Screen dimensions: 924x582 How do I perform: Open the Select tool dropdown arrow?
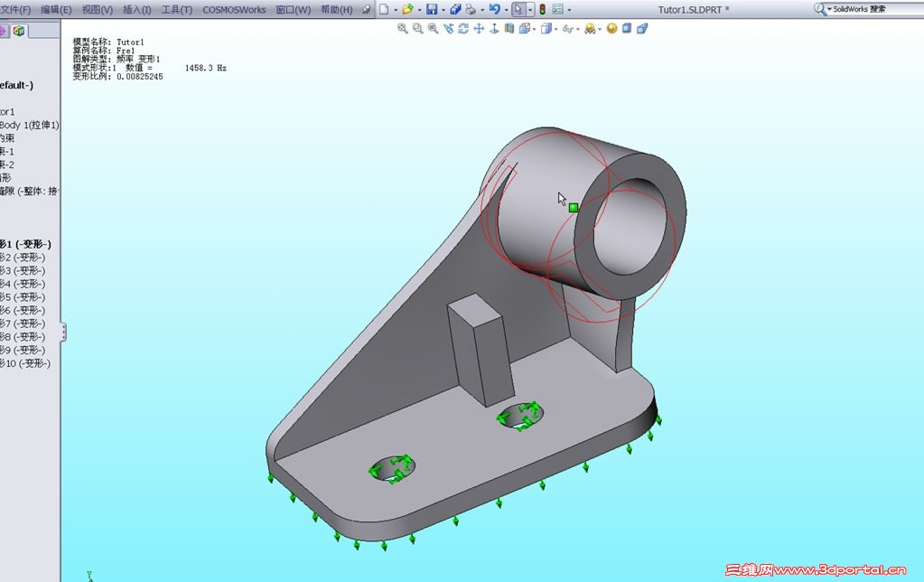[530, 10]
